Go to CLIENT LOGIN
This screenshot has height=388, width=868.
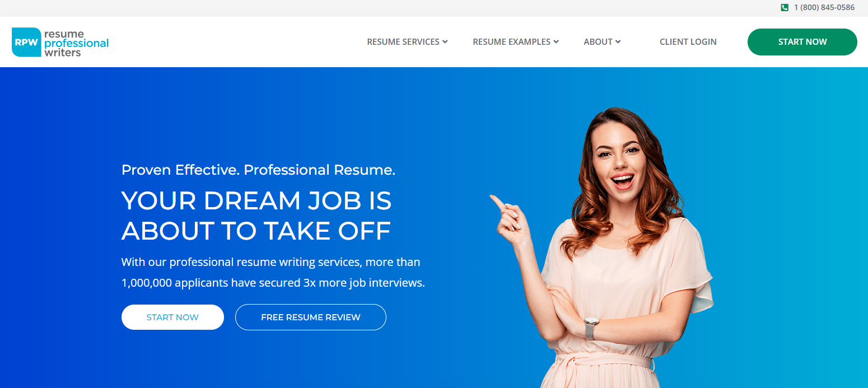pyautogui.click(x=688, y=42)
